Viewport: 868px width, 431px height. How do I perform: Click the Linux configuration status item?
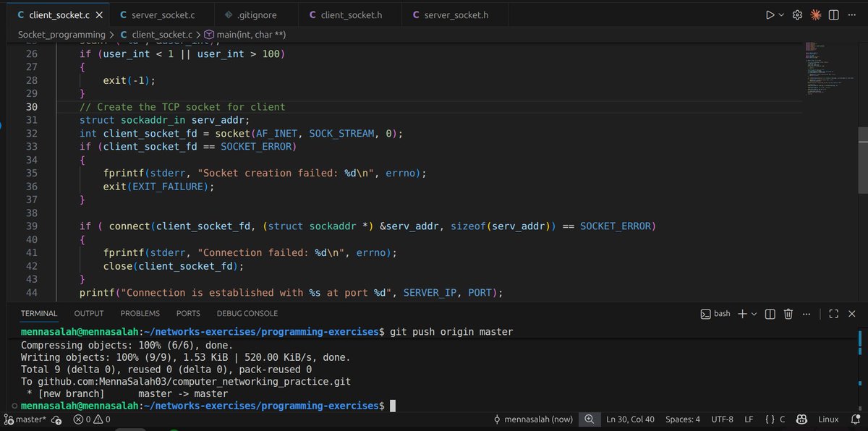click(x=828, y=419)
